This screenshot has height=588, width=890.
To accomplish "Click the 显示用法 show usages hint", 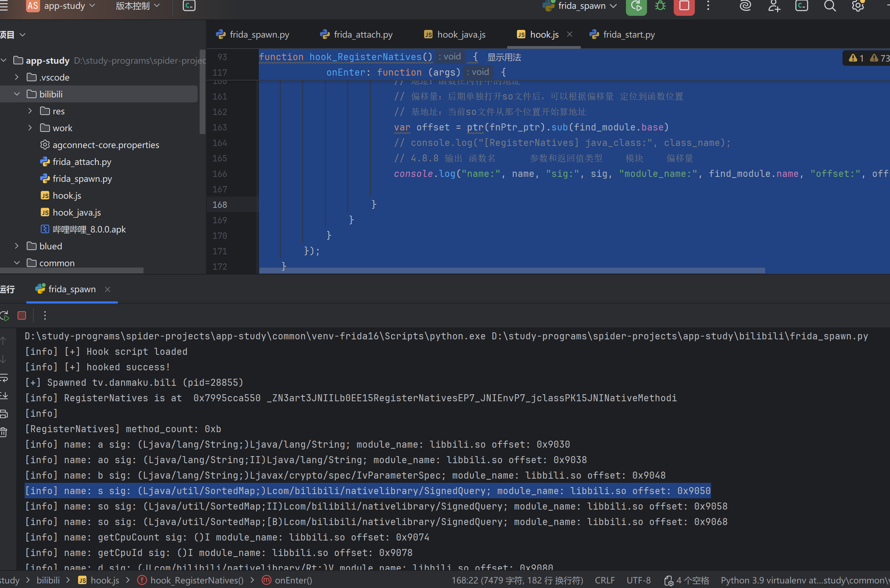I will 504,57.
